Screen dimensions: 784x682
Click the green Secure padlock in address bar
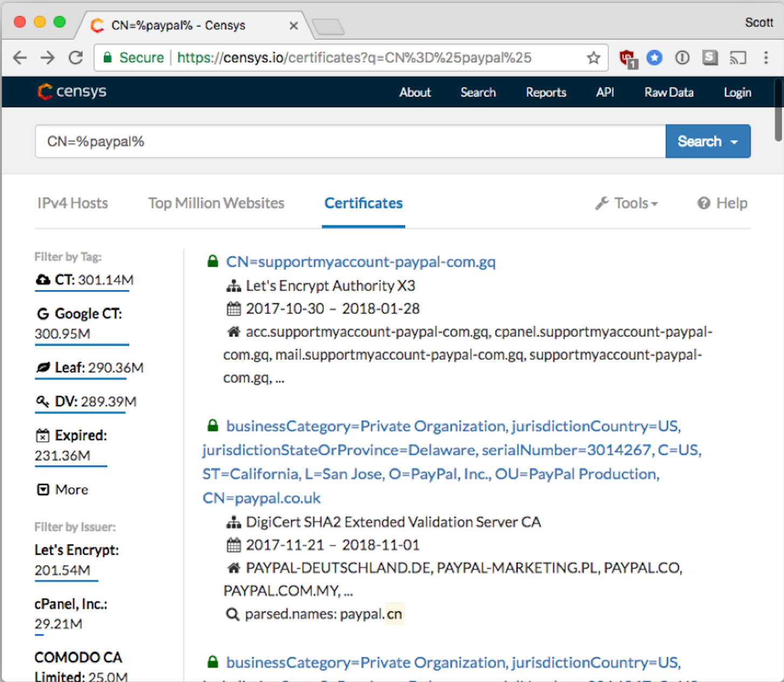pyautogui.click(x=108, y=57)
